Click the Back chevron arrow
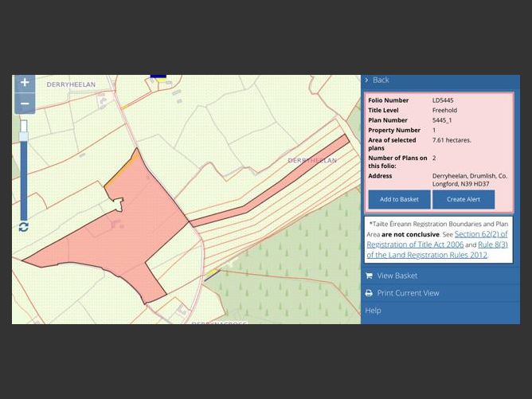 pyautogui.click(x=366, y=80)
